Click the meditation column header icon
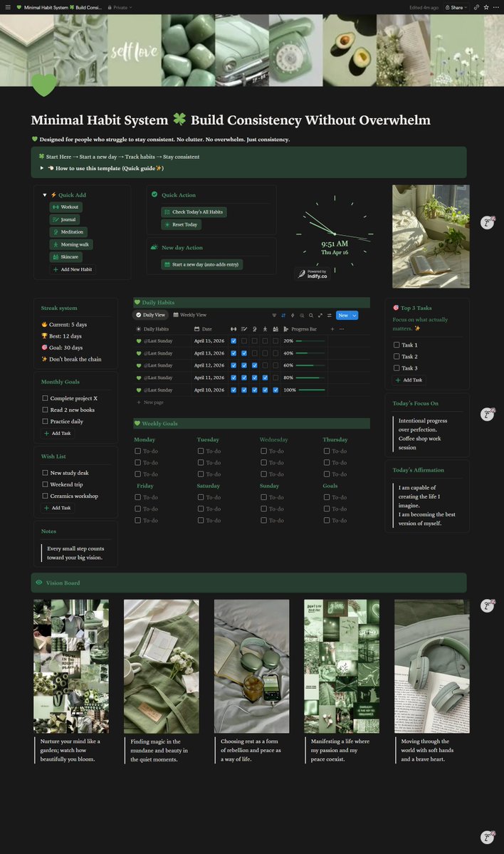 [x=254, y=329]
